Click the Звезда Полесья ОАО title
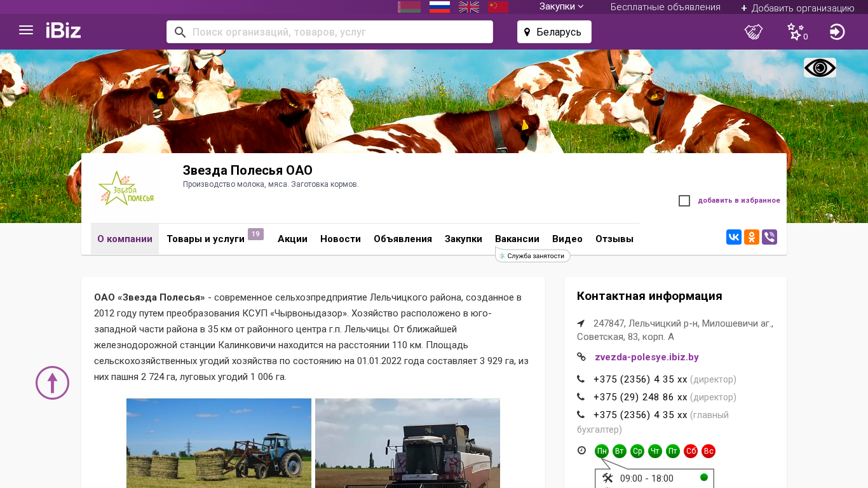The image size is (868, 488). point(248,170)
